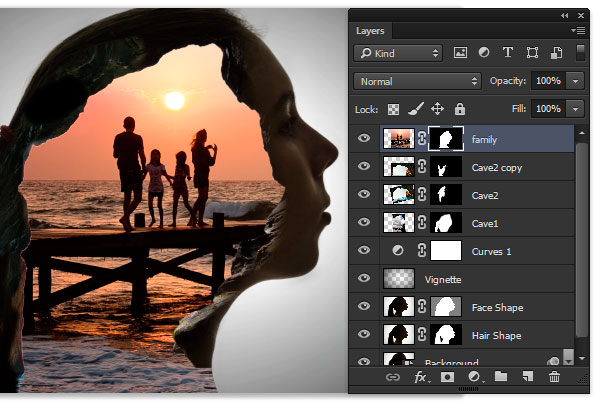Filter layers by pixel image icon

[460, 52]
